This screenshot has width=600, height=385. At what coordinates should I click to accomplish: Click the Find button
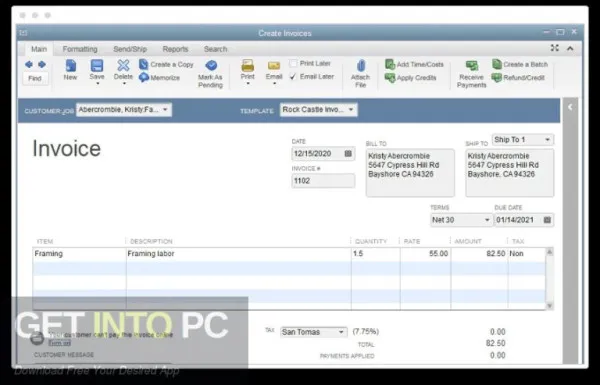click(35, 78)
